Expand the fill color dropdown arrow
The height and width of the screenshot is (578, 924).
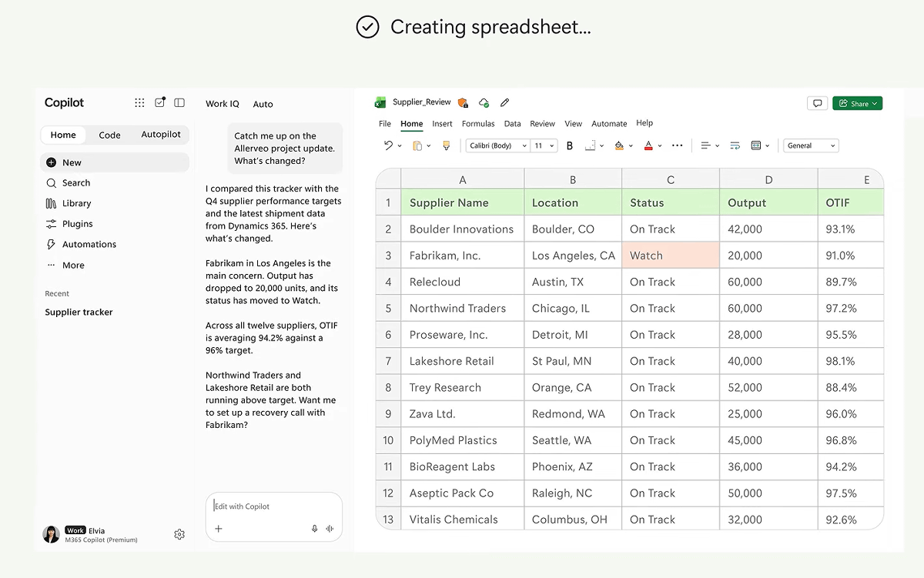coord(631,145)
